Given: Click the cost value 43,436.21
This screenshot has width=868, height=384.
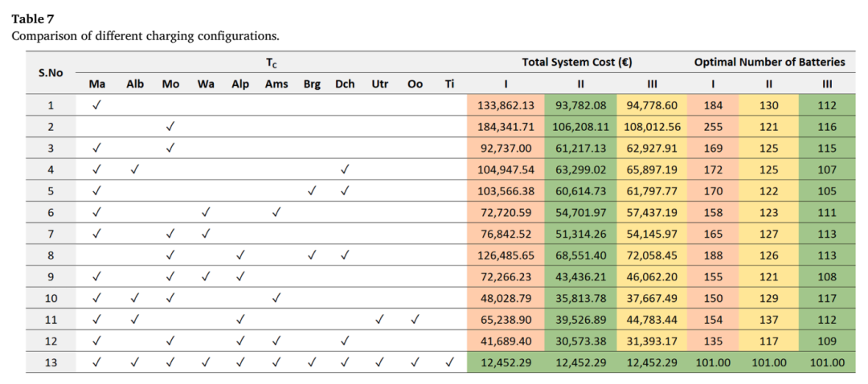Looking at the screenshot, I should click(x=581, y=276).
